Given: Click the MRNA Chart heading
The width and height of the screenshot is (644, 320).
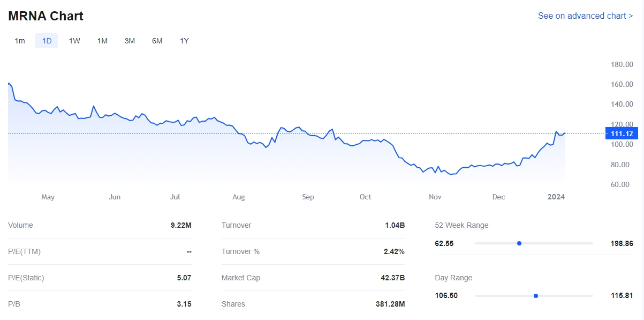Looking at the screenshot, I should pyautogui.click(x=46, y=16).
